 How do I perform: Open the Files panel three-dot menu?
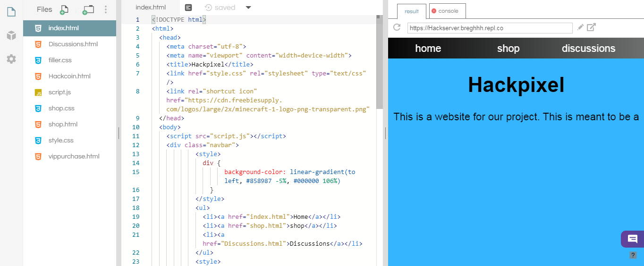click(105, 9)
